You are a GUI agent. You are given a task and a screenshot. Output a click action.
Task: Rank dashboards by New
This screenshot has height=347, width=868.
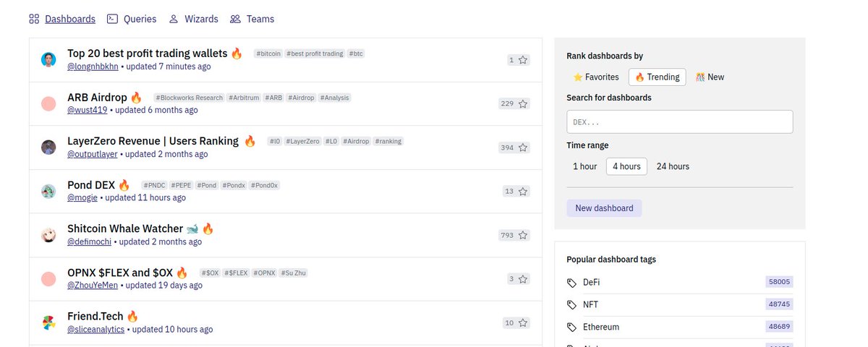click(x=710, y=77)
